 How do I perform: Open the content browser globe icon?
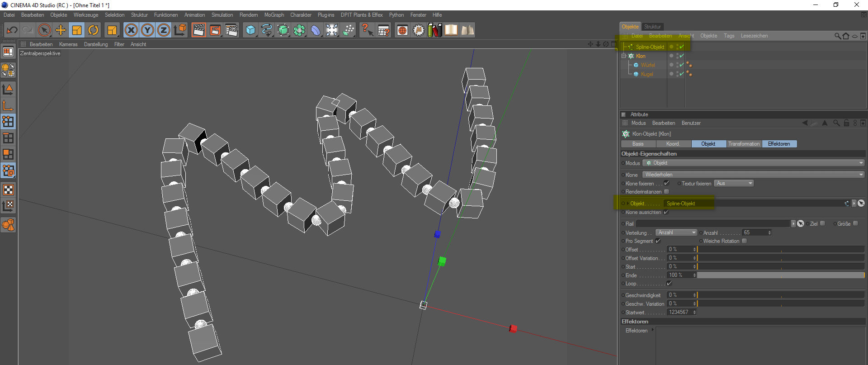point(402,30)
